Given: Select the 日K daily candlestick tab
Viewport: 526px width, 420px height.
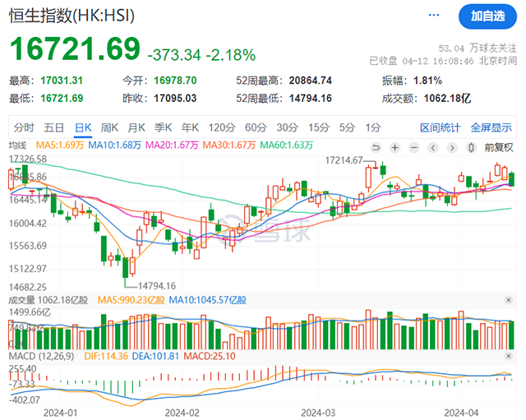Looking at the screenshot, I should point(83,127).
